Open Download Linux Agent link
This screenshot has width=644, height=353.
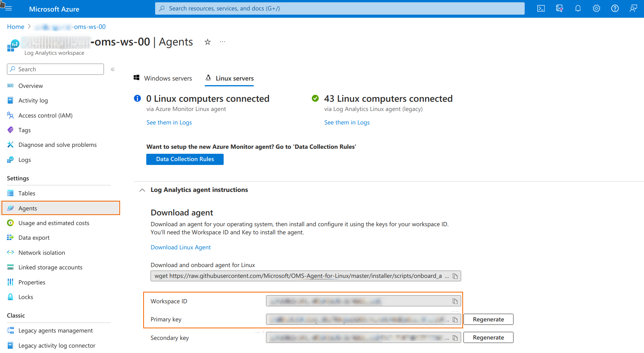tap(181, 247)
